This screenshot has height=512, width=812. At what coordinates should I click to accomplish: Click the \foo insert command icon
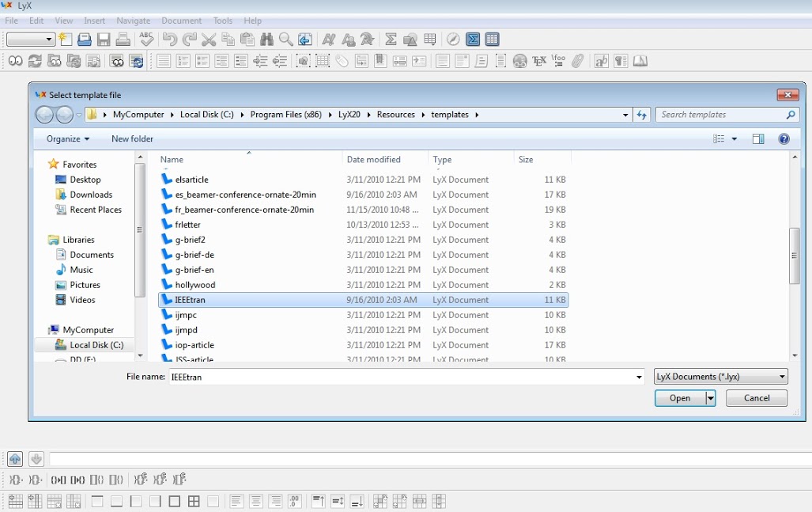pyautogui.click(x=558, y=61)
